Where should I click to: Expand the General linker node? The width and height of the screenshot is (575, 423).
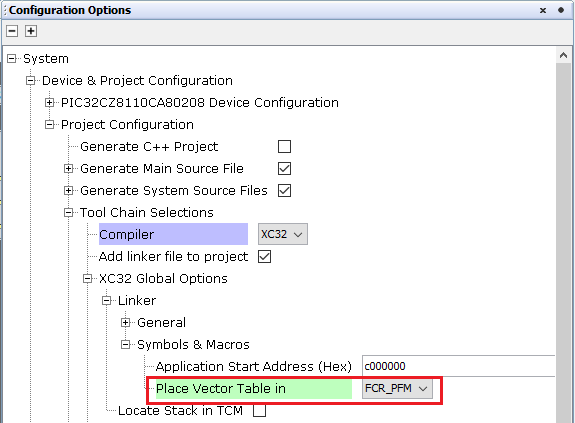pyautogui.click(x=126, y=323)
